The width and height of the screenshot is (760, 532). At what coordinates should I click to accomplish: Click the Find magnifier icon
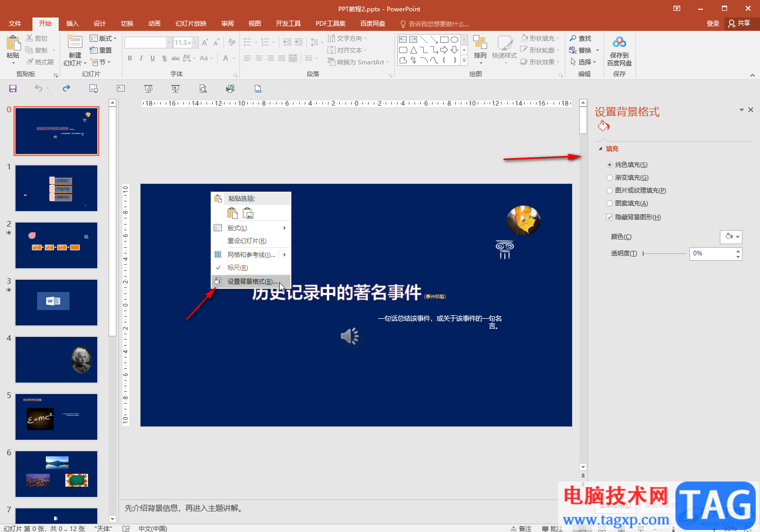pos(573,38)
